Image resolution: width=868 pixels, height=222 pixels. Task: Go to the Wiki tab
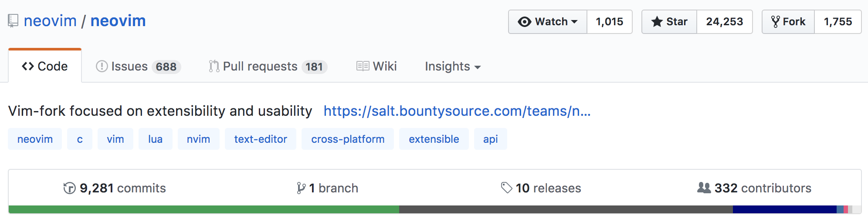click(376, 66)
